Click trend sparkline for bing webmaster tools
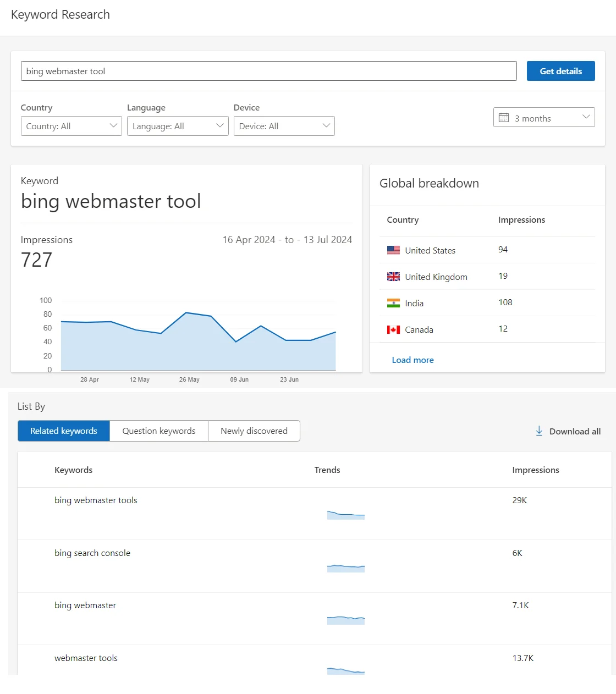The height and width of the screenshot is (694, 616). click(346, 515)
